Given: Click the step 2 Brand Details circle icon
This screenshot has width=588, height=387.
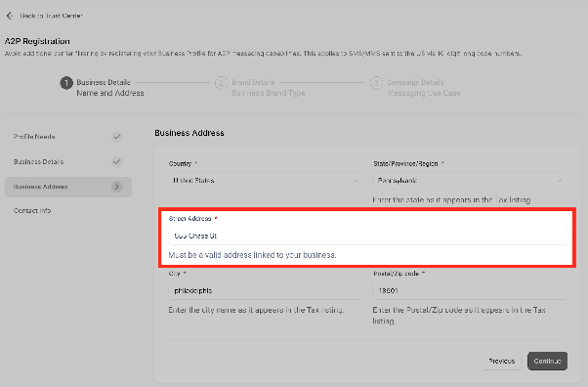Looking at the screenshot, I should (222, 83).
